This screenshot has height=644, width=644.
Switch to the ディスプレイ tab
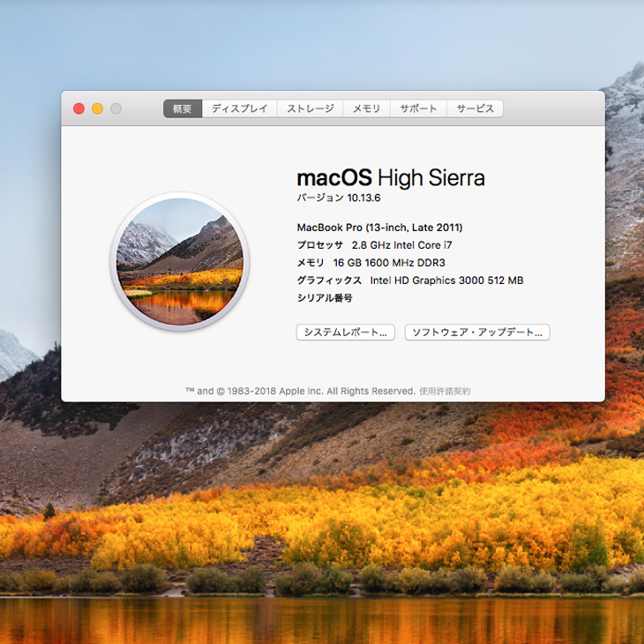tap(239, 109)
